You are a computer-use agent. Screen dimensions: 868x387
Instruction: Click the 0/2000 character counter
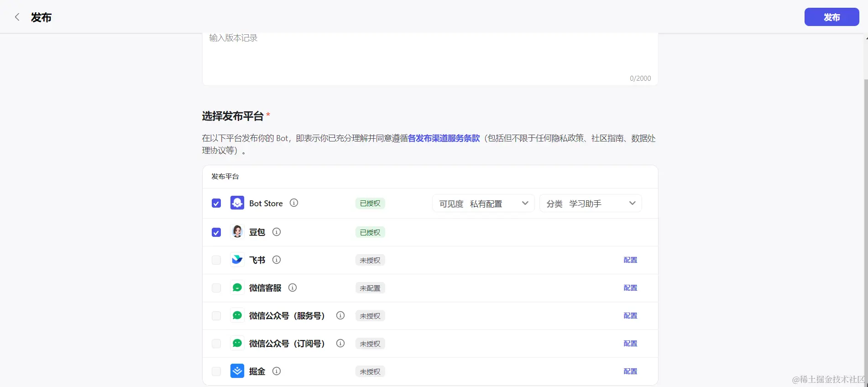640,78
